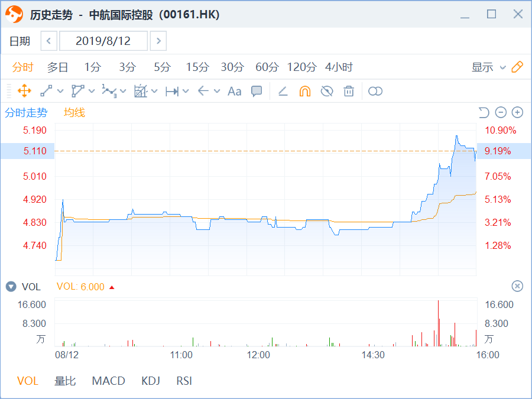The width and height of the screenshot is (532, 399).
Task: Maximize the 历史走势 window
Action: coord(491,14)
